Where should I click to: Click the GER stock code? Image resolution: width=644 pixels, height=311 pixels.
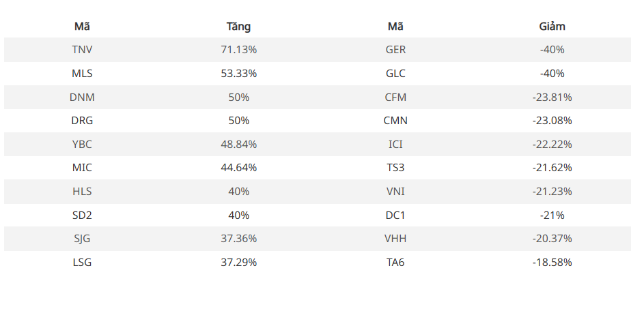tap(395, 50)
